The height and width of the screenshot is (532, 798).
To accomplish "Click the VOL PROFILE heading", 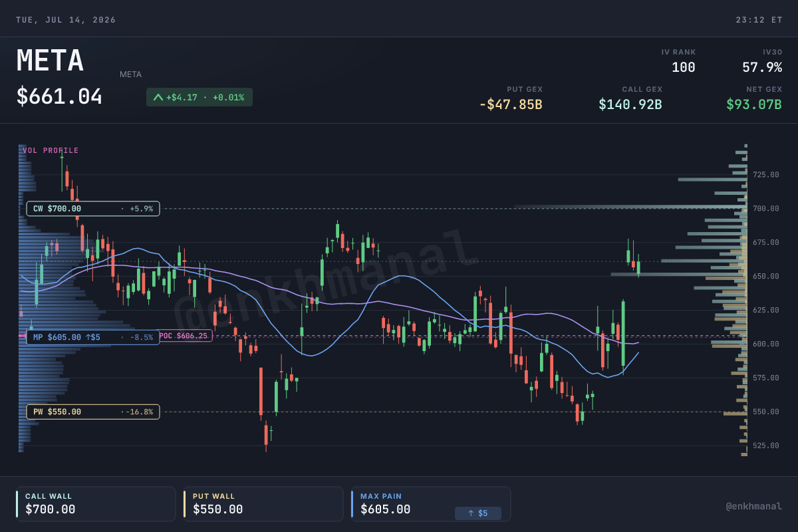I will pyautogui.click(x=51, y=150).
